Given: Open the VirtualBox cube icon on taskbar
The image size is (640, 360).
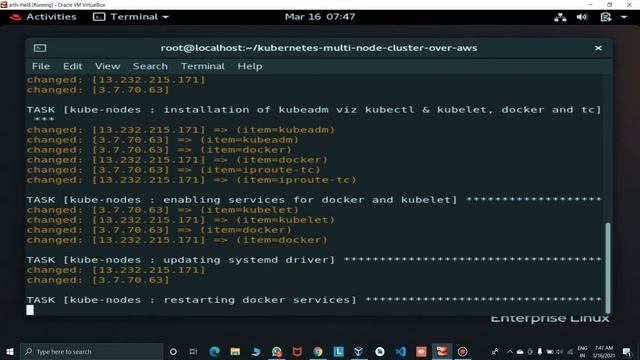Looking at the screenshot, I should (359, 351).
